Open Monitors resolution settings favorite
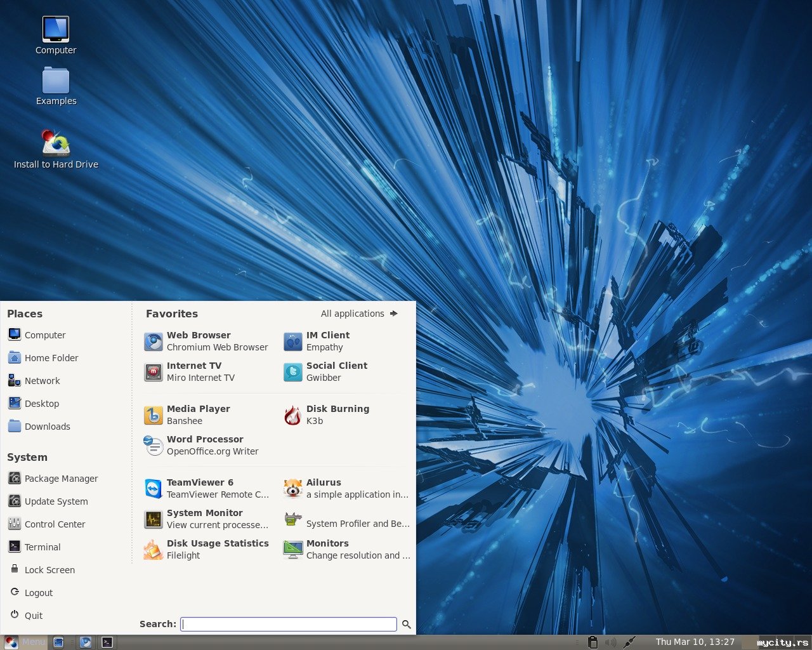The image size is (812, 650). 346,549
